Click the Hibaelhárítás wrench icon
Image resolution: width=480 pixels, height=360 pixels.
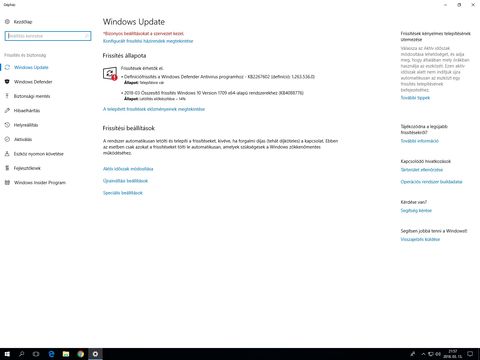(7, 110)
